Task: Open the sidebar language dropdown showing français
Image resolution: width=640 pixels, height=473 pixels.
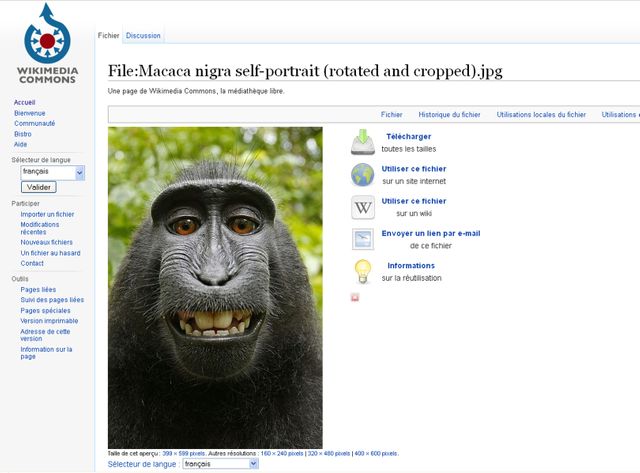Action: [53, 173]
